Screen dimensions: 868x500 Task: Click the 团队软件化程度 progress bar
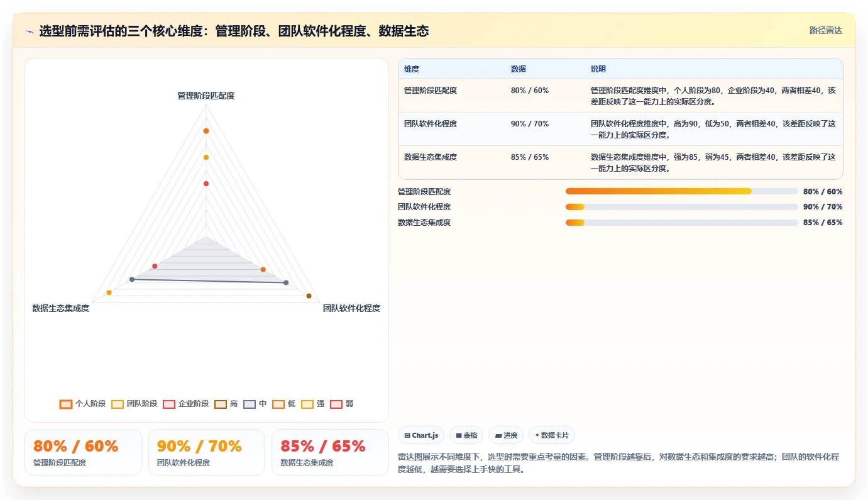pyautogui.click(x=682, y=207)
